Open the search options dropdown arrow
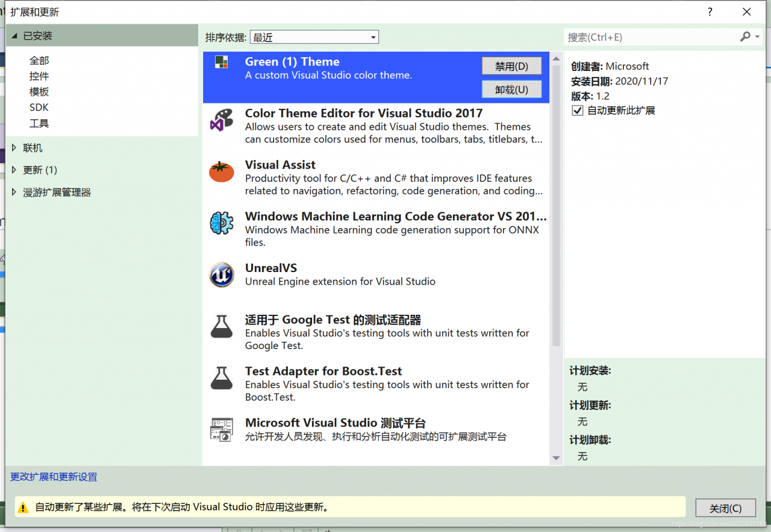Screen dimensions: 771x532 click(757, 37)
